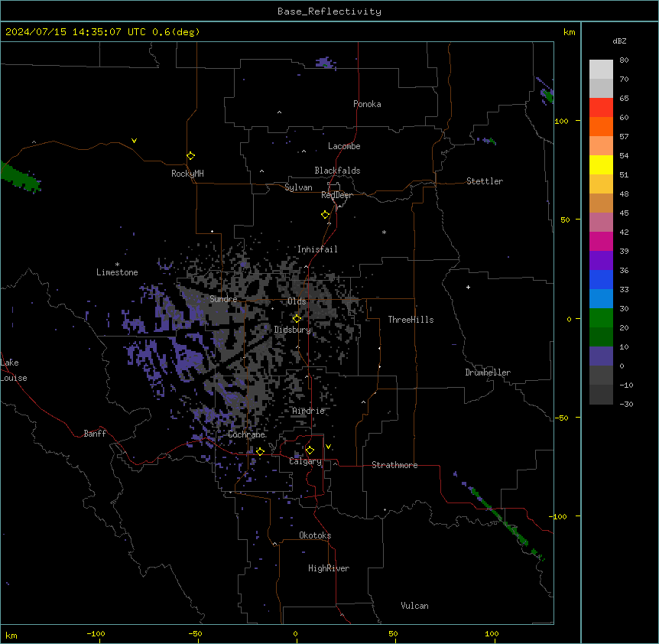The width and height of the screenshot is (659, 644).
Task: Click the Olds town label
Action: click(x=297, y=301)
